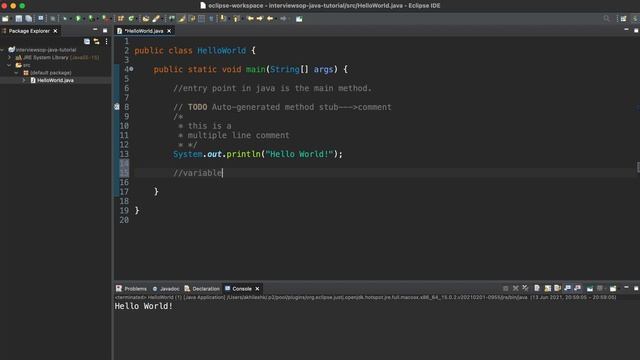Open dropdown arrow next to Run button

(83, 19)
